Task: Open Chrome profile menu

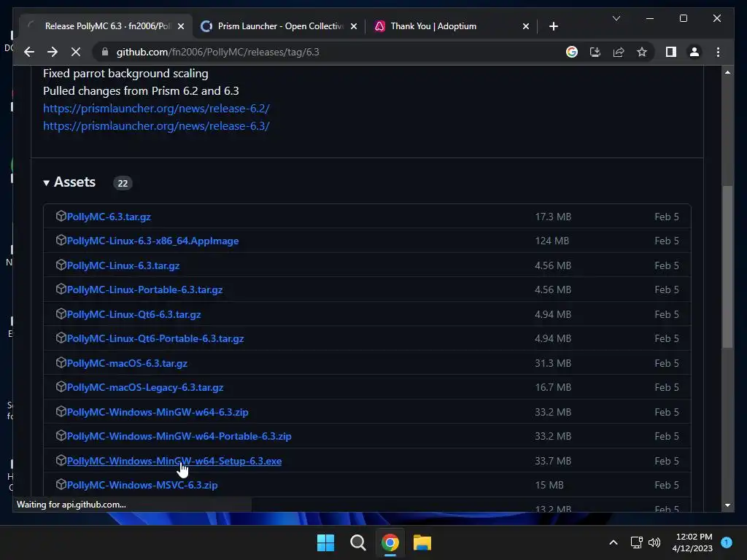Action: tap(694, 52)
